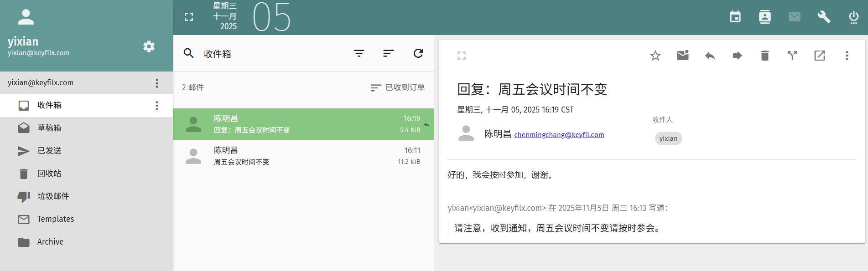Click the logout power icon

point(853,17)
